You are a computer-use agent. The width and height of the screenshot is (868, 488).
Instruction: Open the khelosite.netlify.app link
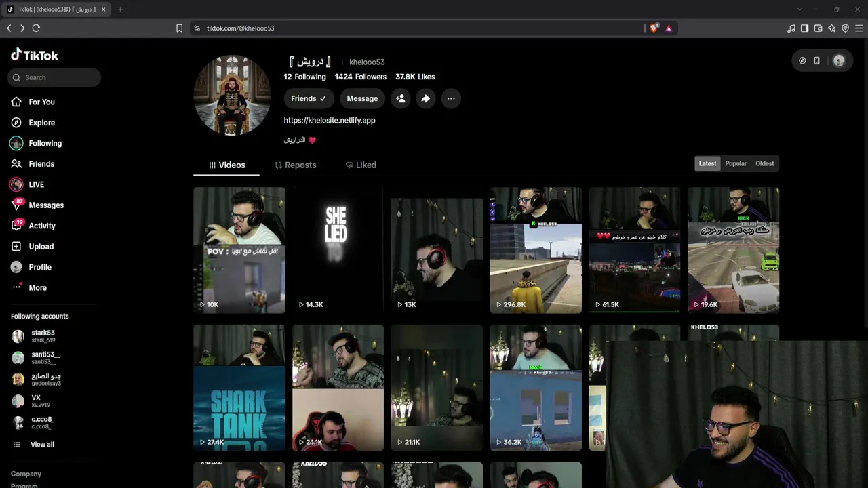click(330, 121)
